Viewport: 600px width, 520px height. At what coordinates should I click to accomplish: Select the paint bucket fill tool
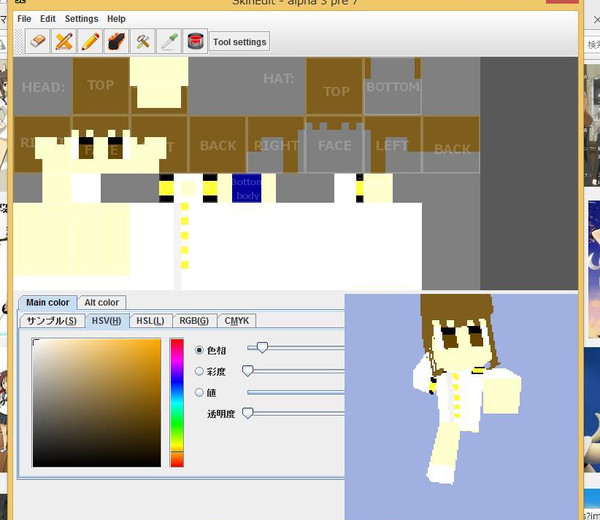[195, 41]
